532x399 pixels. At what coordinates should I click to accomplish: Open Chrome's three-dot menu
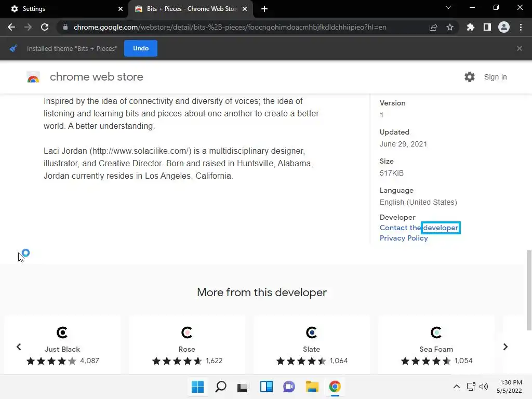(x=521, y=27)
